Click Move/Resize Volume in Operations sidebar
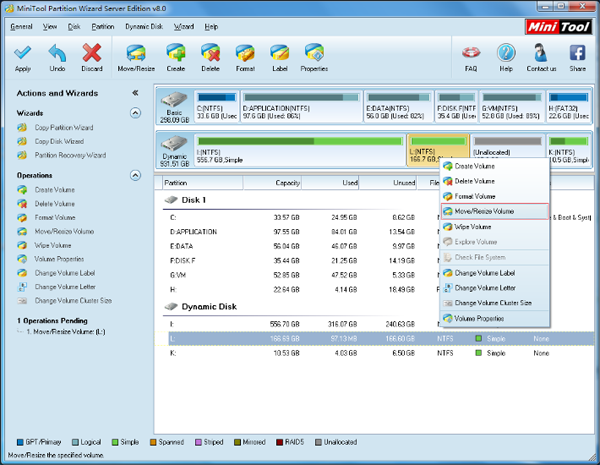The image size is (600, 465). tap(64, 231)
